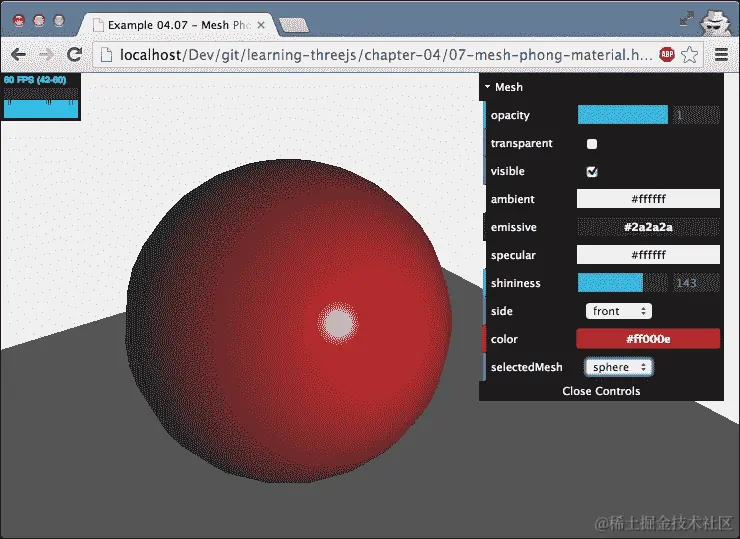This screenshot has width=740, height=539.
Task: Bookmark this page with the star icon
Action: tap(690, 55)
